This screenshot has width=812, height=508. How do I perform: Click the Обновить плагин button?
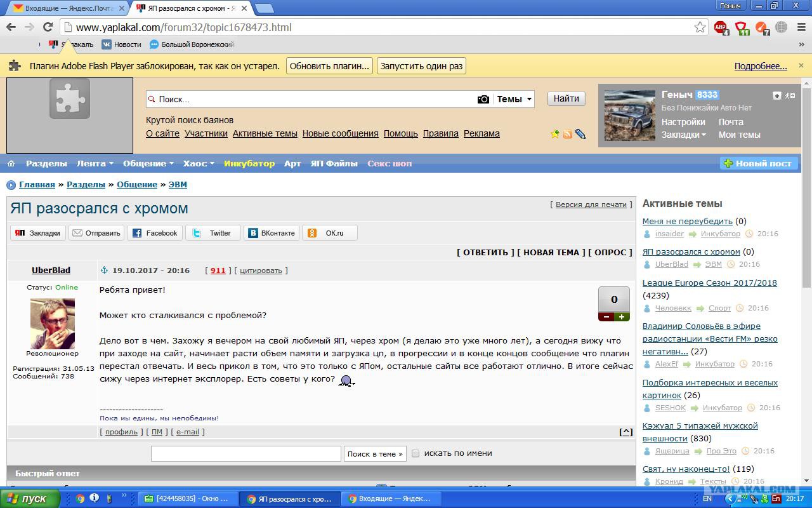(329, 66)
